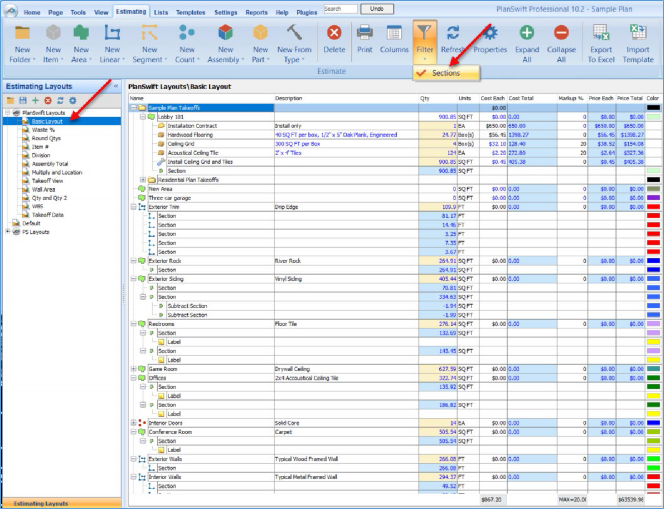664x509 pixels.
Task: Switch to the Lists tab
Action: (161, 12)
